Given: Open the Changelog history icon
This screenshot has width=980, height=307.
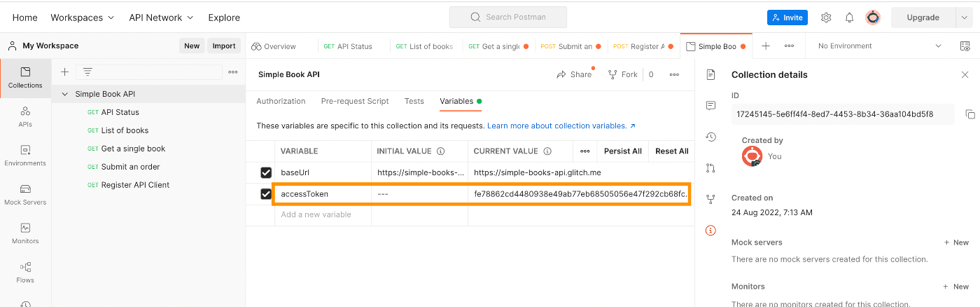Looking at the screenshot, I should [x=710, y=137].
